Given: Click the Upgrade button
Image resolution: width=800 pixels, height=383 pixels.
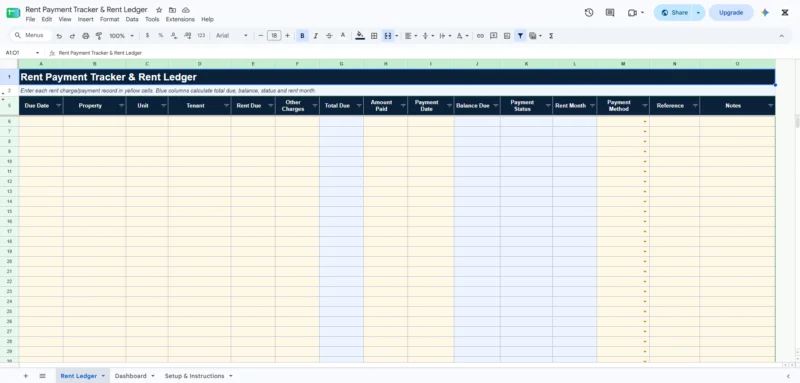Looking at the screenshot, I should (731, 13).
